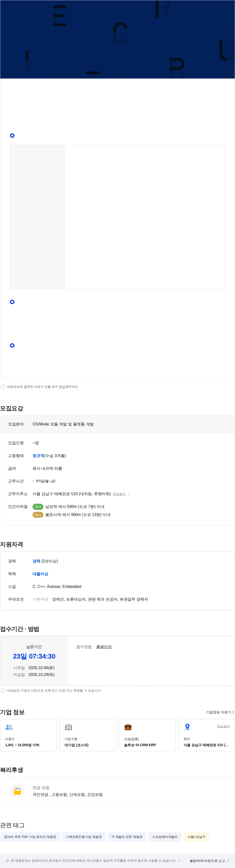
Task: Click the skill text C, C++, Autosar, Embedded
Action: click(57, 587)
